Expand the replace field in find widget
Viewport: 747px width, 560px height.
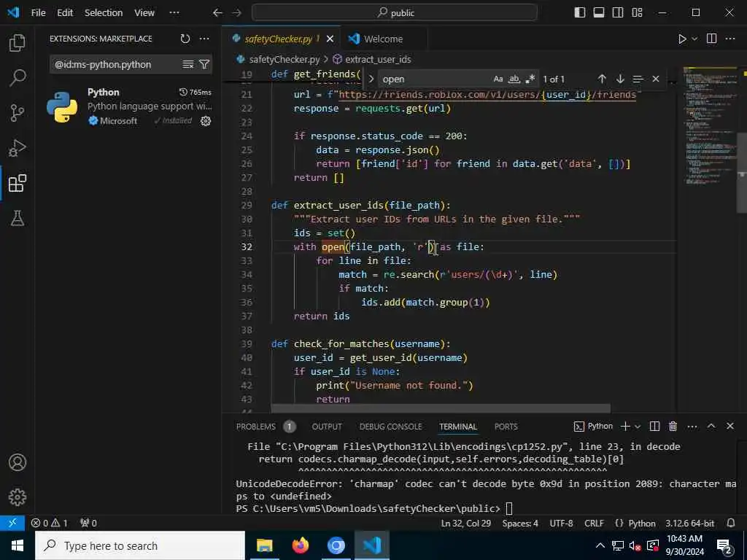[x=371, y=79]
